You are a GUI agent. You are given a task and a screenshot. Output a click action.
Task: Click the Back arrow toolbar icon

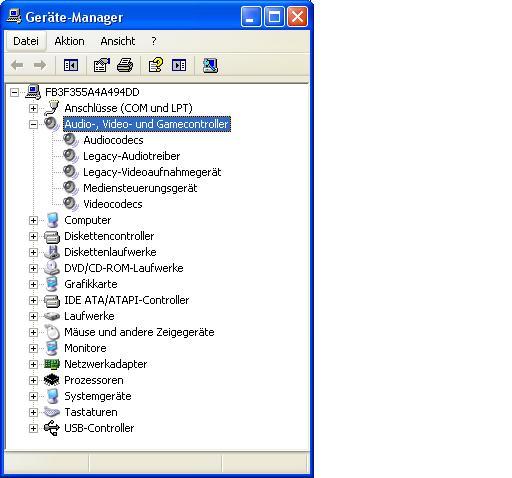coord(17,65)
